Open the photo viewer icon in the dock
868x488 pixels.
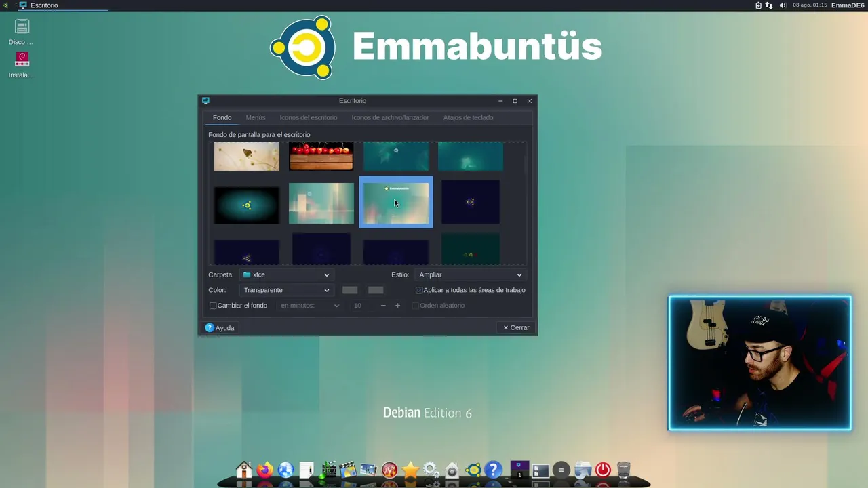[368, 469]
